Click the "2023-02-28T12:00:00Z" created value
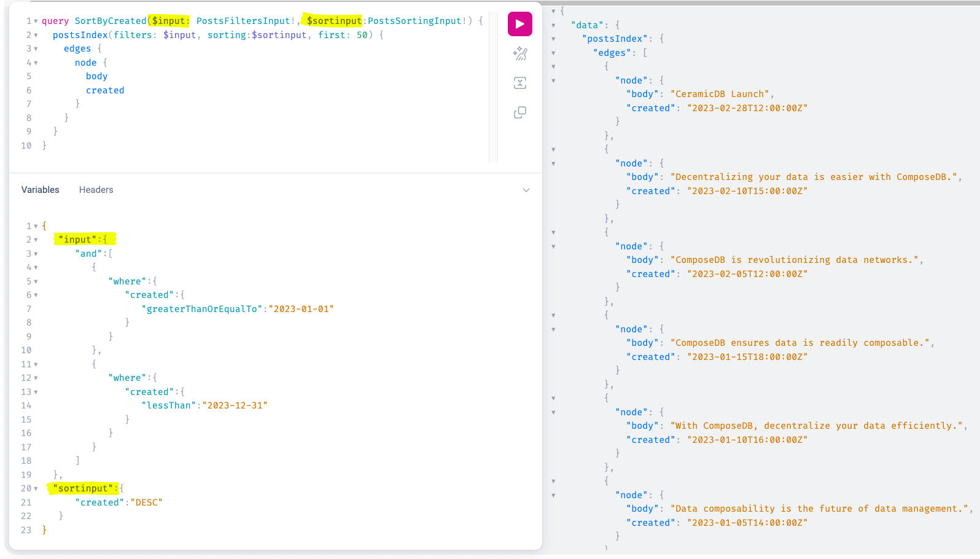 [x=747, y=108]
